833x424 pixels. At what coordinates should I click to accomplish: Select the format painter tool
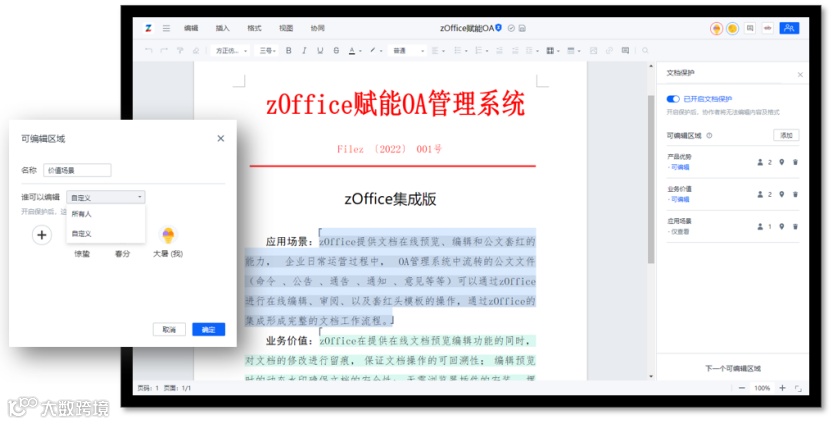point(180,50)
